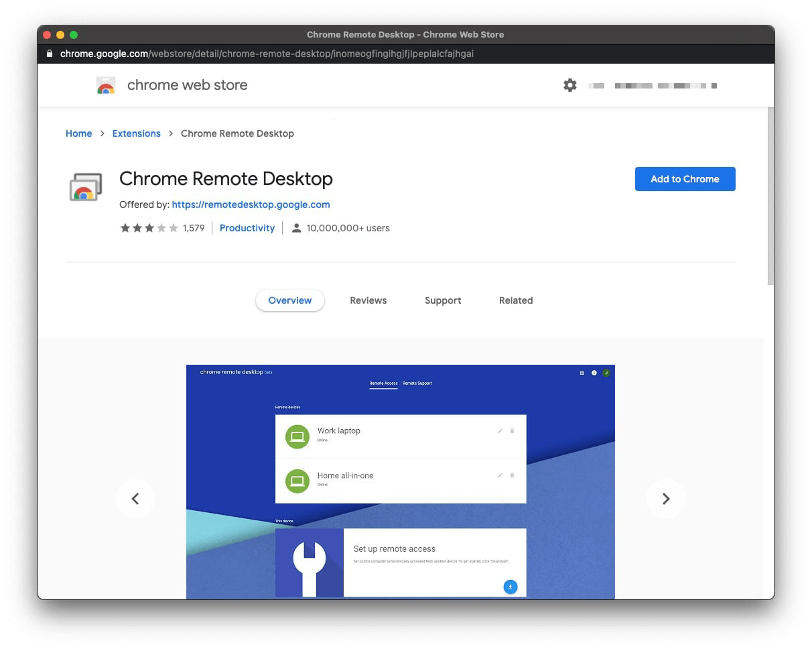Click the 'Chrome Remote Desktop' title heading

[x=226, y=179]
